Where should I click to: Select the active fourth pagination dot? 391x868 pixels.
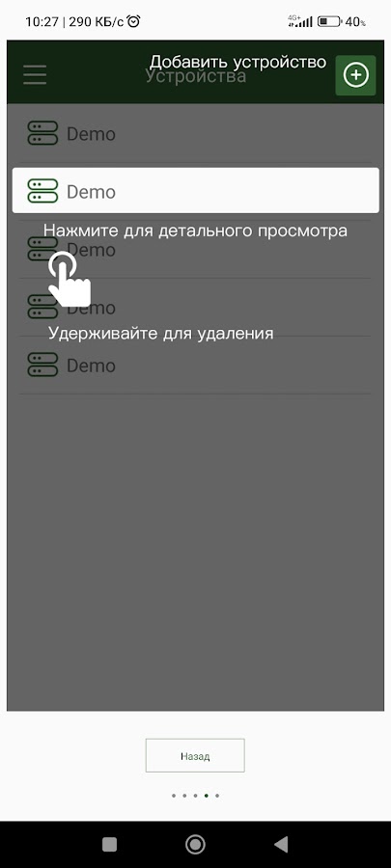(207, 796)
